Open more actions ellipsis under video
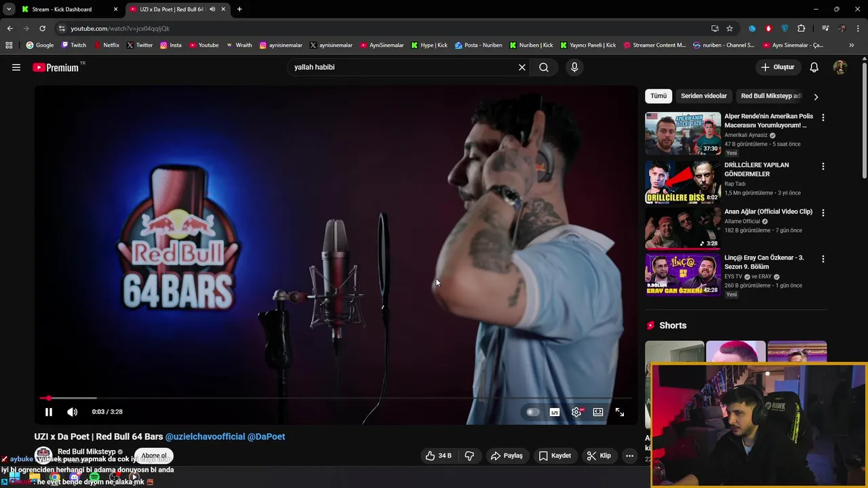 coord(629,455)
